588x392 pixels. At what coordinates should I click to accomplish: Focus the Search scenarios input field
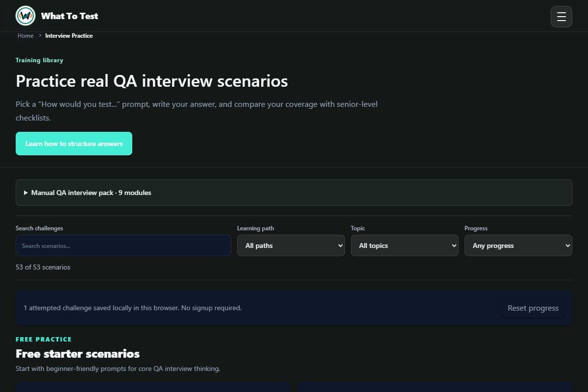pos(123,245)
